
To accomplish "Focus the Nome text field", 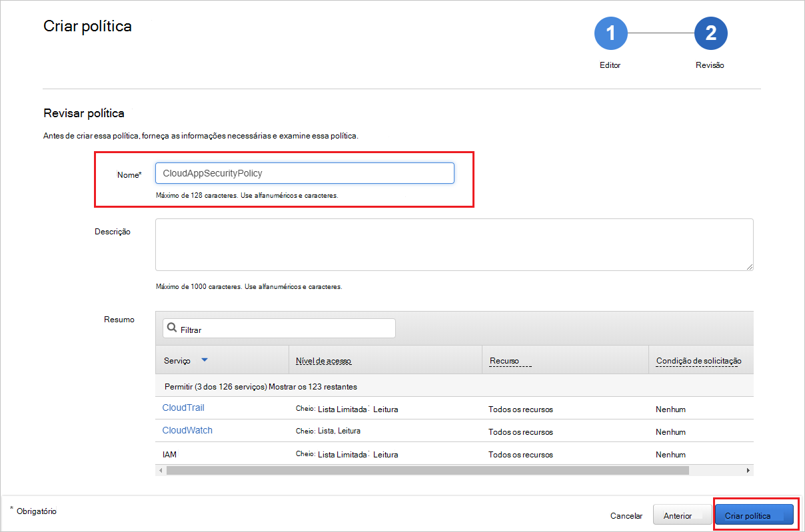I will coord(305,173).
